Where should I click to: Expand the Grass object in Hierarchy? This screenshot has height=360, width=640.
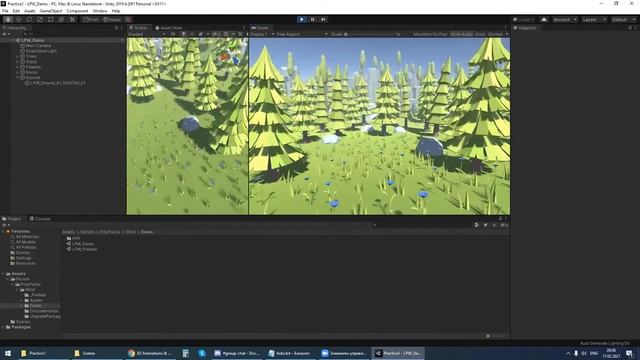[18, 62]
